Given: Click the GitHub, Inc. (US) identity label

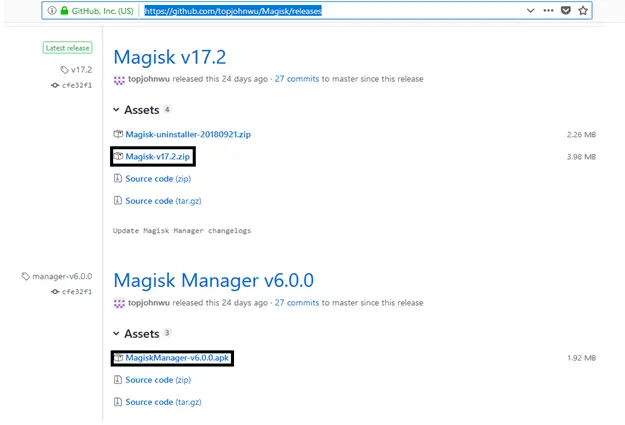Looking at the screenshot, I should (102, 11).
